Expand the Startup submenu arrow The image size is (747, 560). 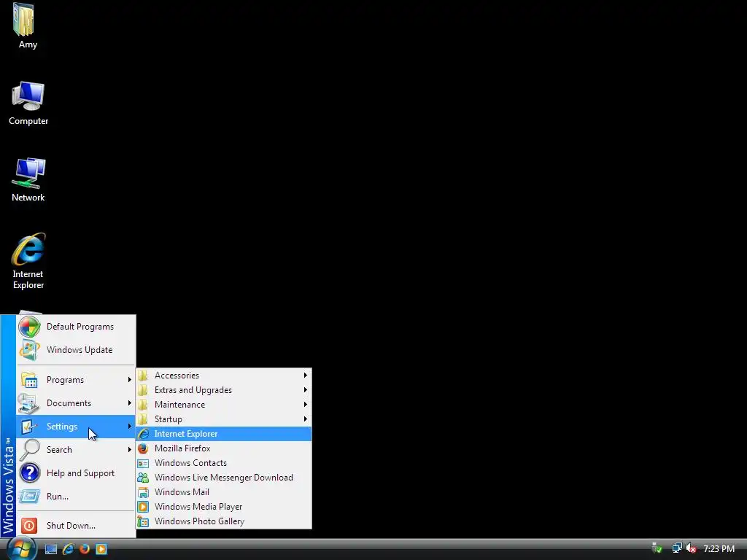[306, 419]
